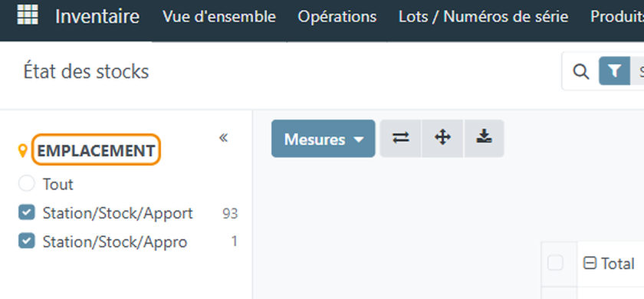This screenshot has height=299, width=644.
Task: Open Lots / Numéros de série menu
Action: pos(484,17)
